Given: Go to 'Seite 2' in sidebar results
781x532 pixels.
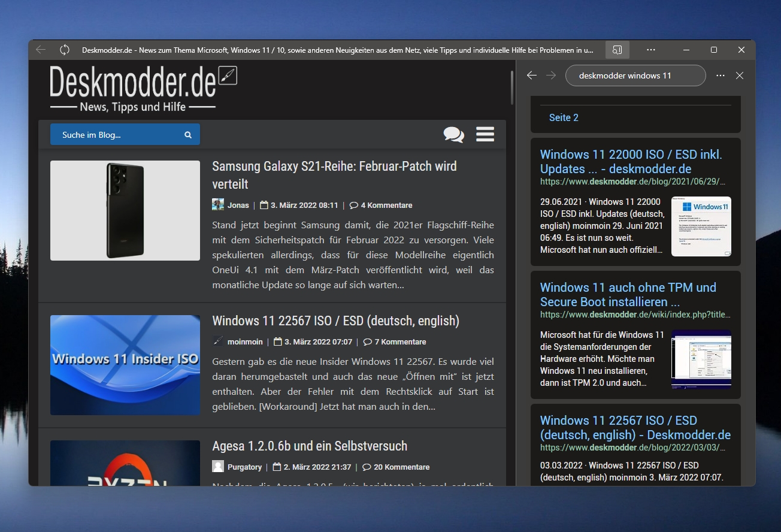Looking at the screenshot, I should (x=564, y=117).
